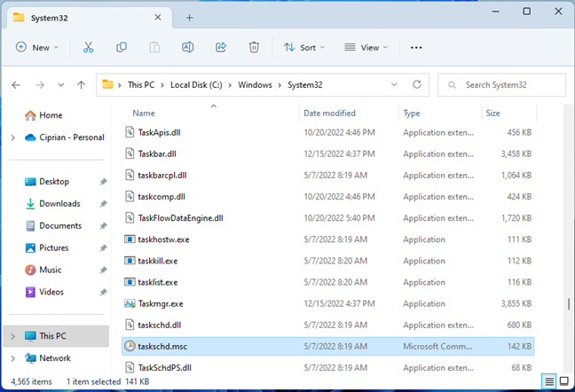Click the search magnifier icon
This screenshot has width=575, height=392.
click(x=453, y=85)
